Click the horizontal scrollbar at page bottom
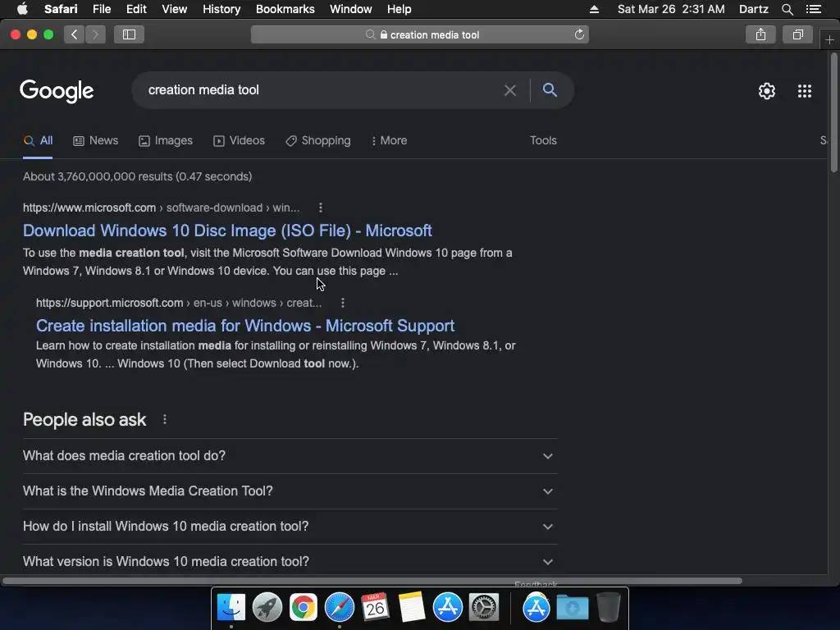 [x=372, y=581]
